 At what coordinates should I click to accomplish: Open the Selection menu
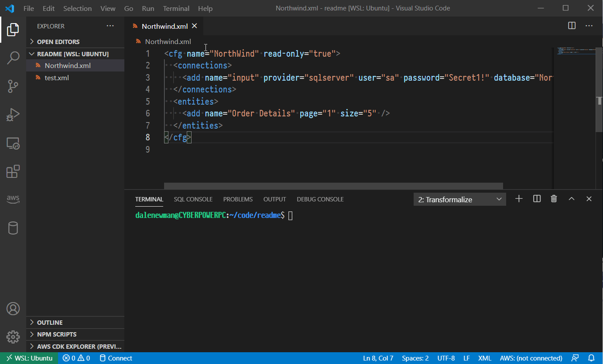[77, 8]
